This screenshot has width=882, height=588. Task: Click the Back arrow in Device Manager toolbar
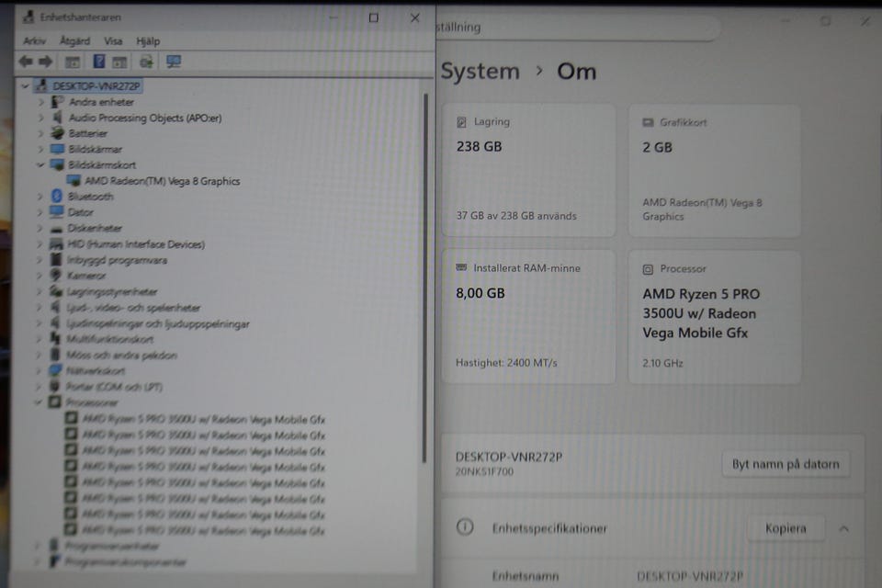coord(25,62)
